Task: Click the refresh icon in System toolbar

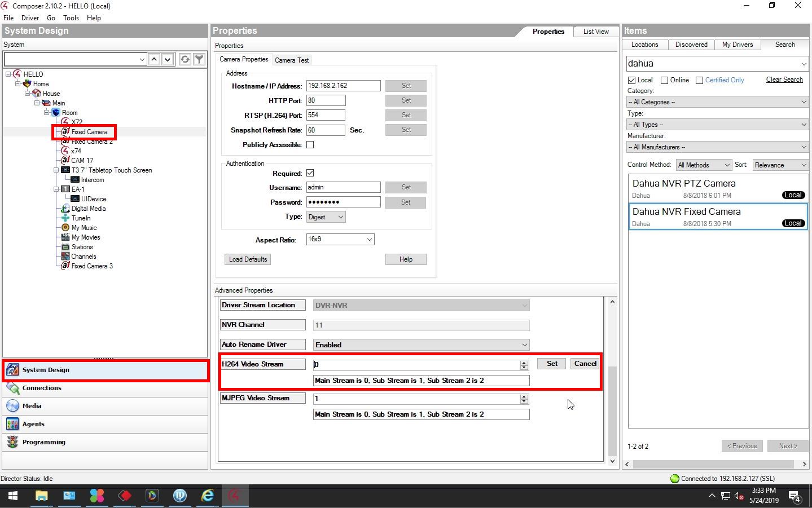Action: [x=185, y=59]
